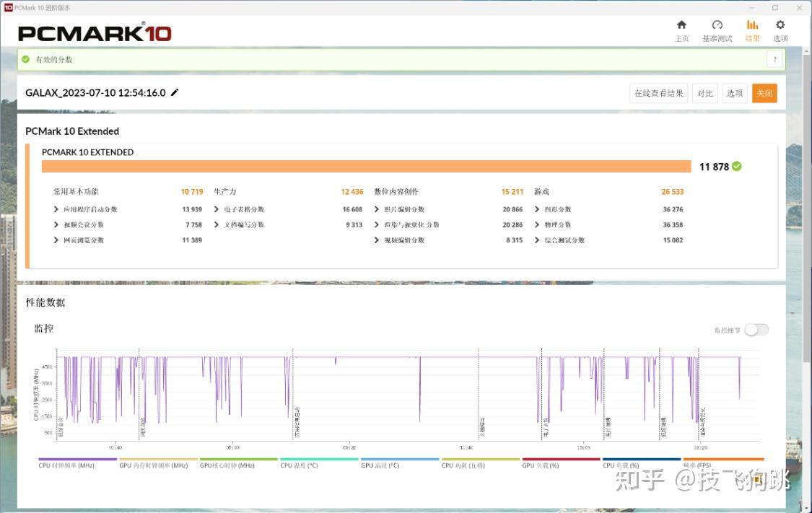Switch to the 结果 results chart icon
The width and height of the screenshot is (812, 513).
coord(752,25)
